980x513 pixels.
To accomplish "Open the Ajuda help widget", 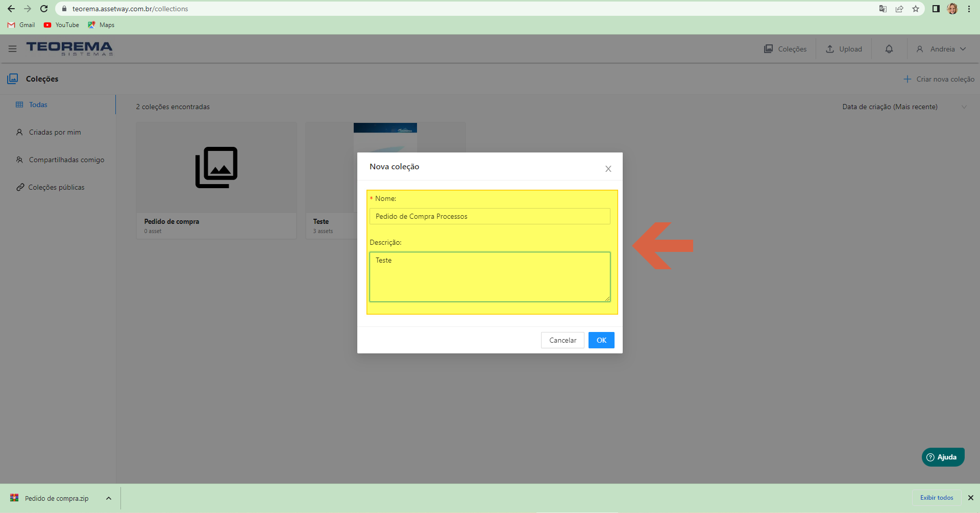I will point(943,457).
